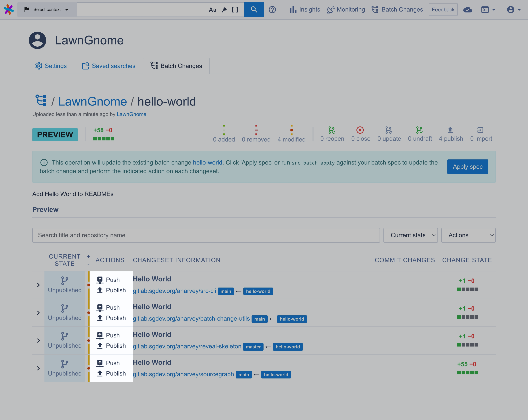Screen dimensions: 528x420
Task: Click the +58 −0 diff stat squares
Action: click(104, 139)
